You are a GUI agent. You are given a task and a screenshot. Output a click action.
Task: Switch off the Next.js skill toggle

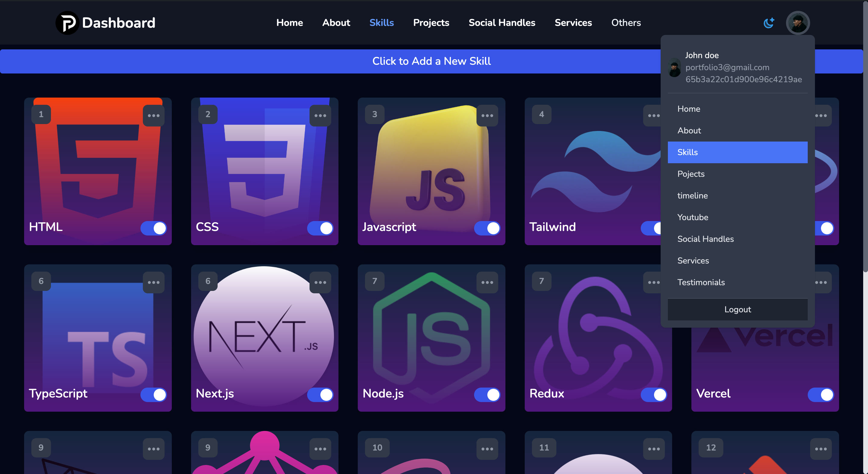[320, 395]
